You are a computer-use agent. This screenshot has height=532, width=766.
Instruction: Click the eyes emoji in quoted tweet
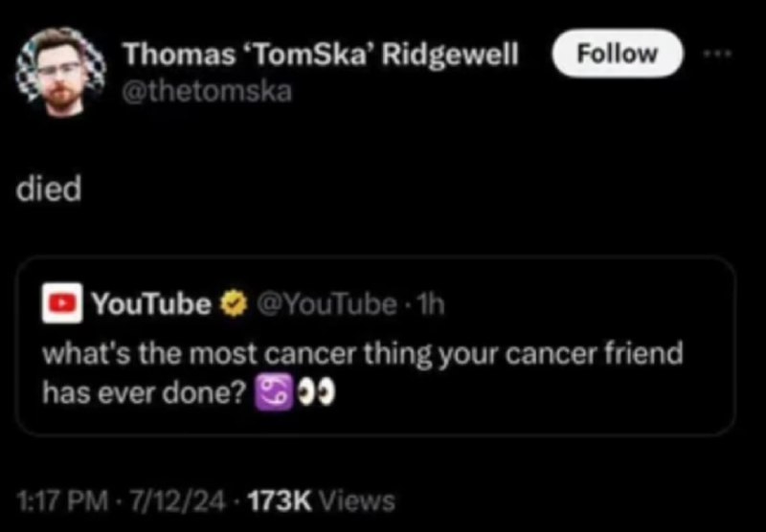(316, 391)
